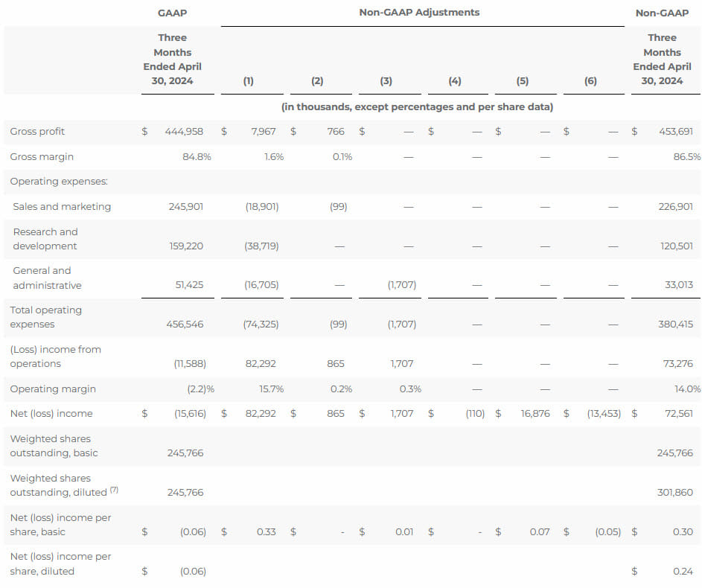Click the "Operating margin" row label

[53, 389]
